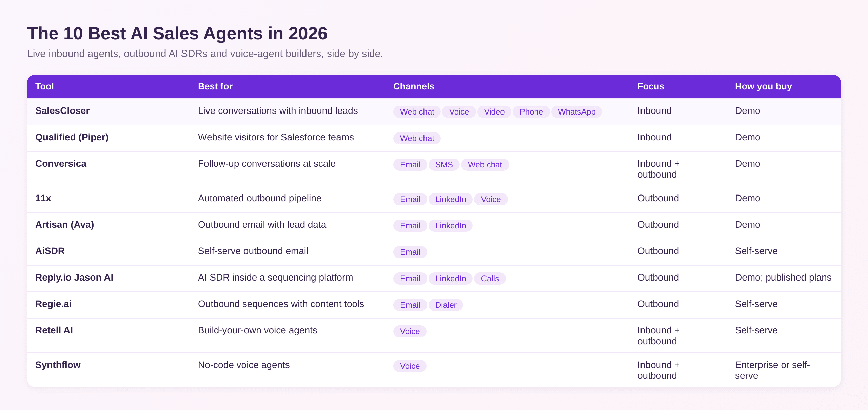Screen dimensions: 868x410
Task: Click the Voice tag in Retell AI row
Action: (x=410, y=331)
